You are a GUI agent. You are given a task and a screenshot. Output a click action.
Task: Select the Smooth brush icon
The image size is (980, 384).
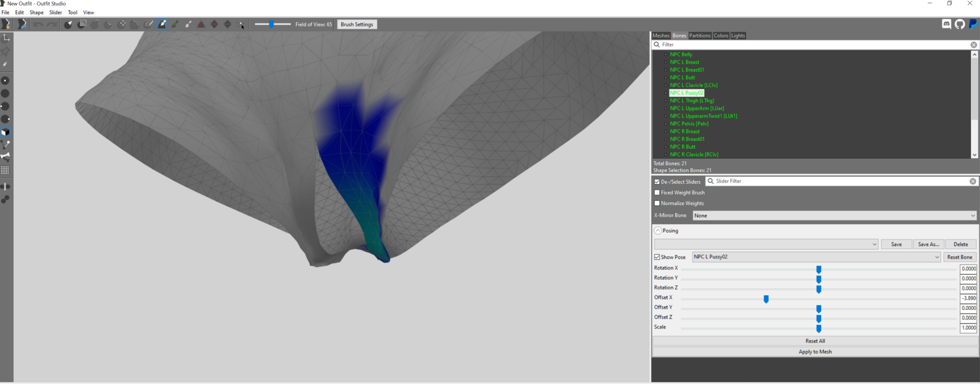coord(135,24)
